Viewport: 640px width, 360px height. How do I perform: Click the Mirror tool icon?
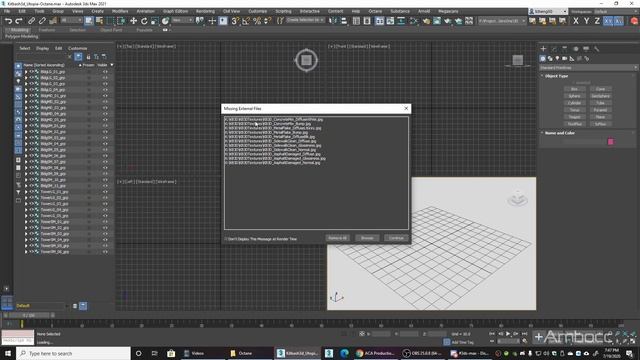click(333, 21)
